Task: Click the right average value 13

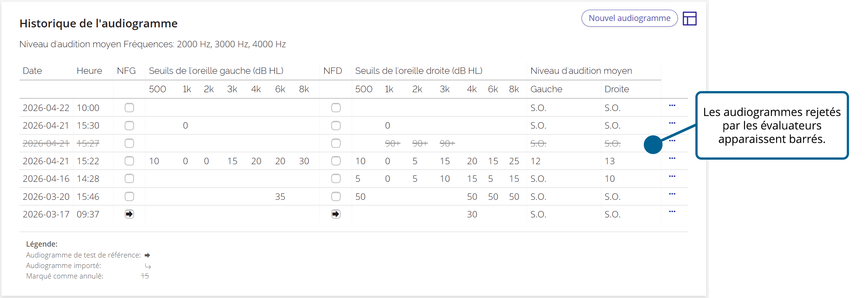Action: [610, 161]
